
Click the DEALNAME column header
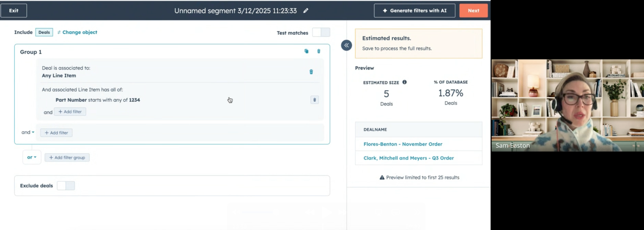coord(375,130)
